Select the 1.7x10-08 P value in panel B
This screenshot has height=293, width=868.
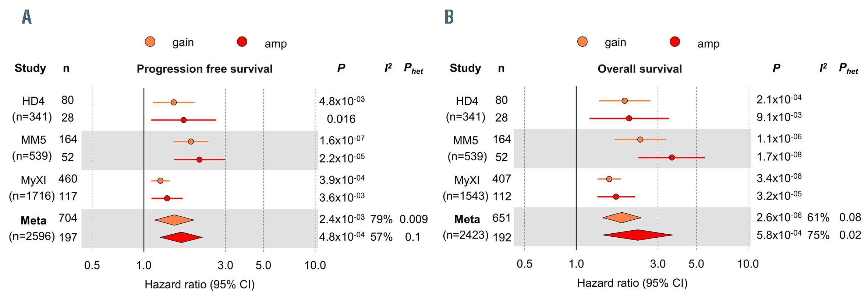point(779,157)
